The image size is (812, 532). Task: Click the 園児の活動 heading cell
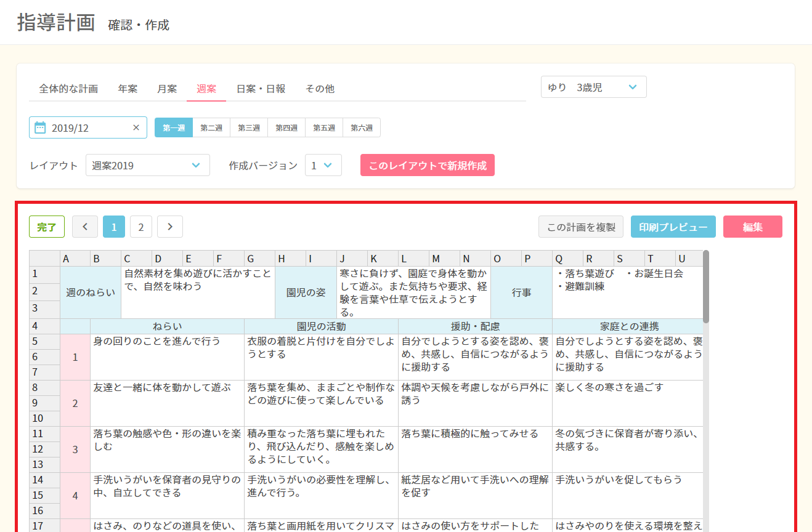click(322, 326)
